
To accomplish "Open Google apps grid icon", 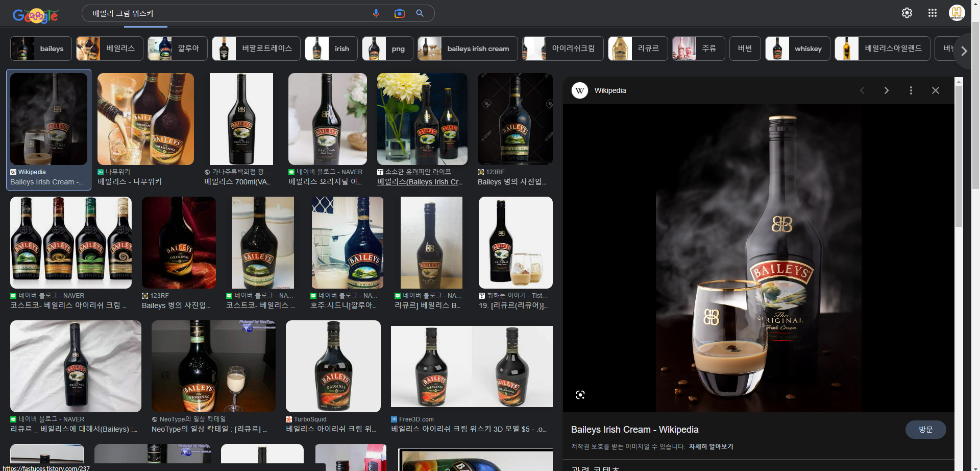I will [x=933, y=13].
